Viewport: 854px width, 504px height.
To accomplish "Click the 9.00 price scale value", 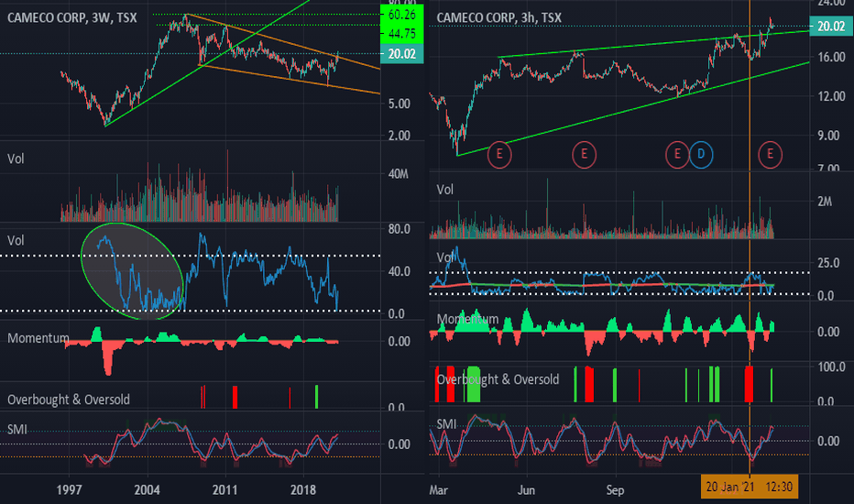I will click(828, 136).
